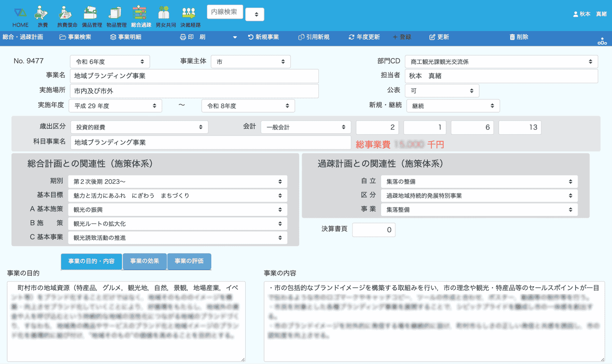The height and width of the screenshot is (364, 612).
Task: Open the 歳出区分 dropdown
Action: tap(139, 127)
